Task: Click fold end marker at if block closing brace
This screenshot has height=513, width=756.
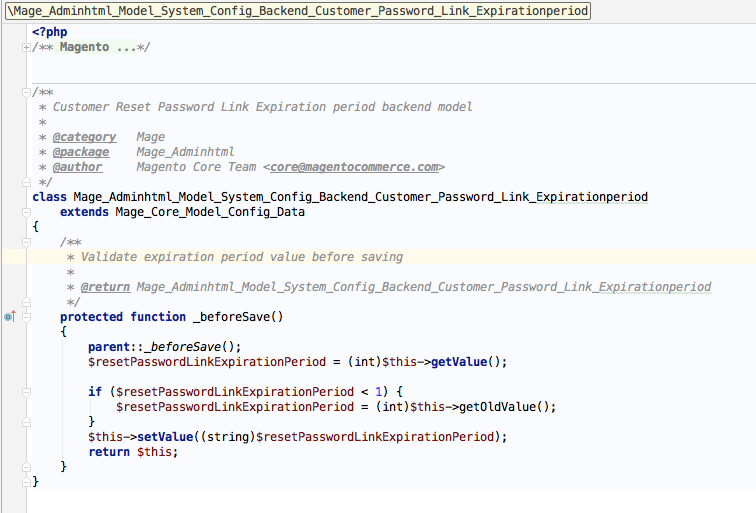Action: tap(26, 422)
